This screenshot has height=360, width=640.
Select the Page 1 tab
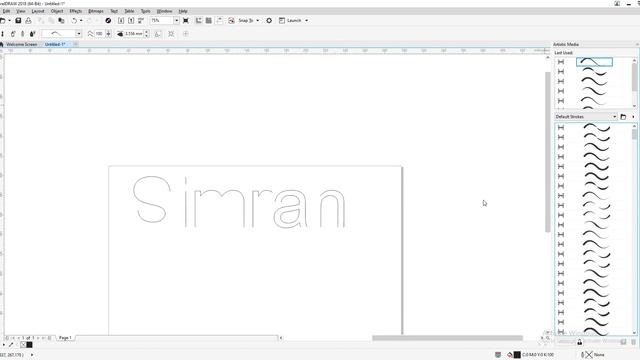coord(65,338)
